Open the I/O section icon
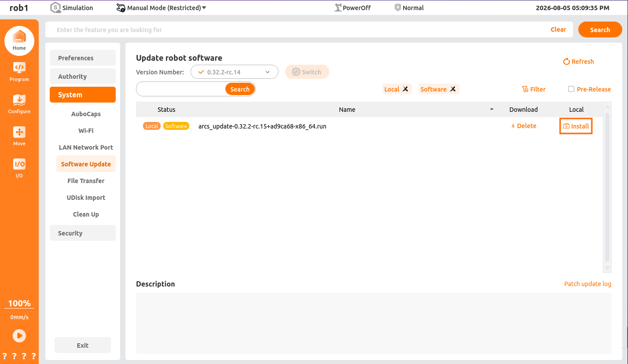This screenshot has width=628, height=364. 19,168
